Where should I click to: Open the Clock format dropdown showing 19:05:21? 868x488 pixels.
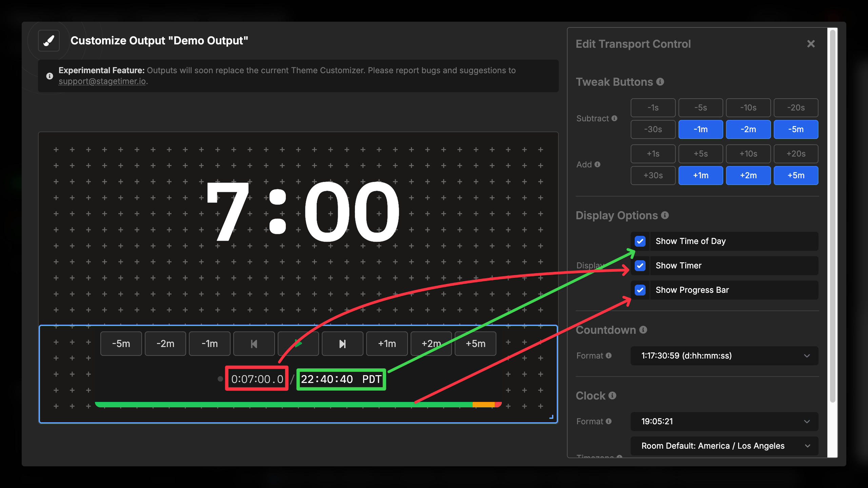coord(724,421)
